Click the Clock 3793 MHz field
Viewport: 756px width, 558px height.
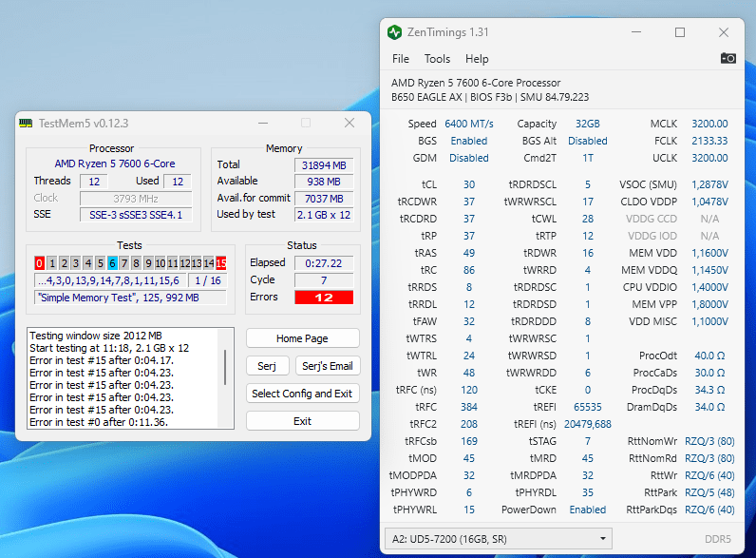(x=136, y=199)
